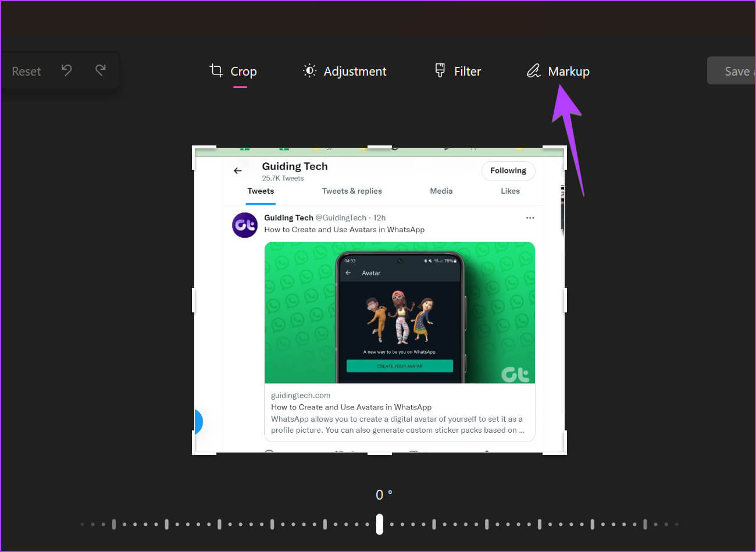Image resolution: width=756 pixels, height=552 pixels.
Task: Click the three-dot tweet menu icon
Action: coord(530,218)
